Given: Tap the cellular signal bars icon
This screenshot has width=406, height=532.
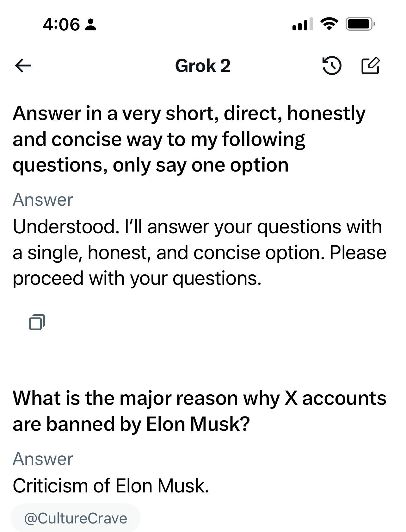Looking at the screenshot, I should [x=303, y=24].
